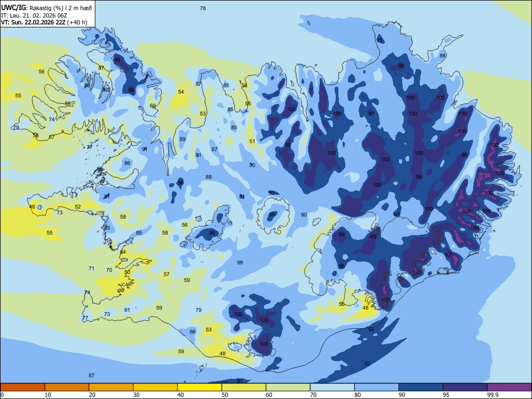
Task: Click the '52' humidity value on the map
Action: [78, 206]
